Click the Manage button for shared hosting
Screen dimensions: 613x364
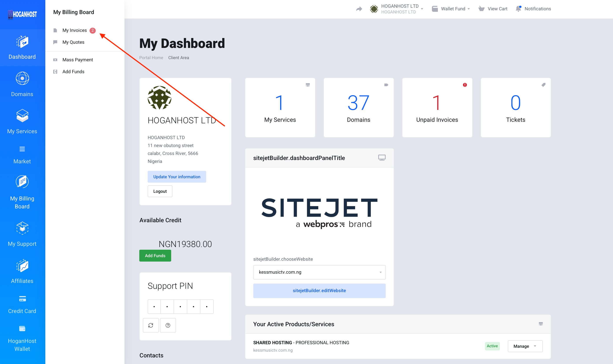point(525,346)
